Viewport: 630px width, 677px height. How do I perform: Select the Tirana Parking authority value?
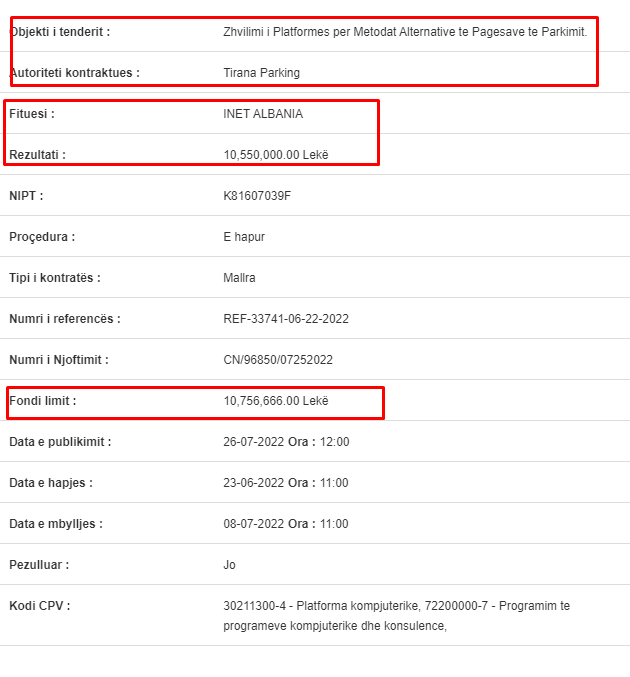pos(261,73)
